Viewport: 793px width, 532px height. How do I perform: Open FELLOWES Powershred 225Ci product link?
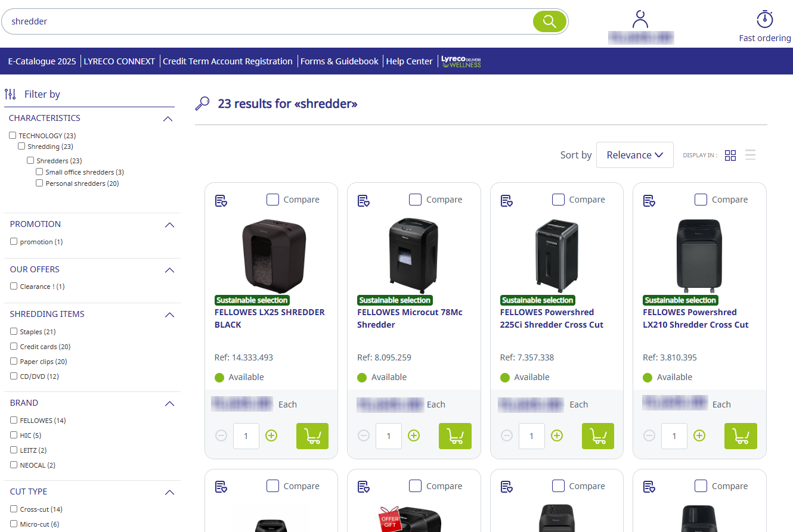tap(552, 319)
